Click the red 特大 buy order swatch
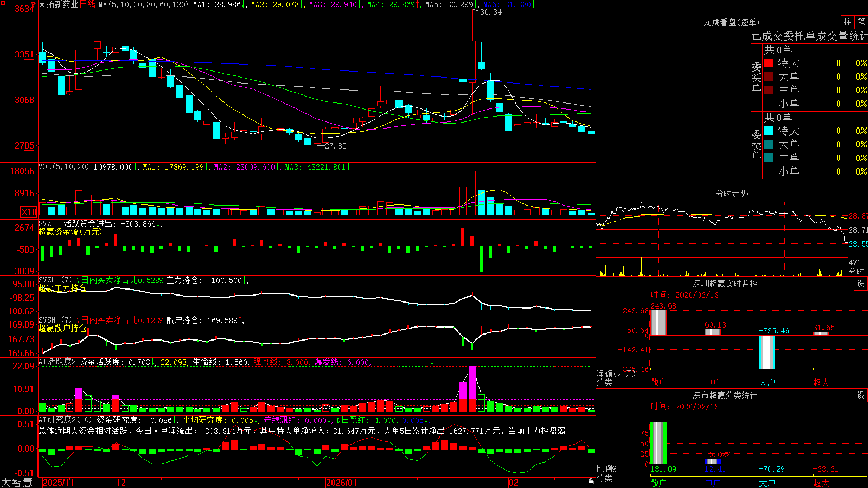The image size is (868, 488). coord(768,63)
